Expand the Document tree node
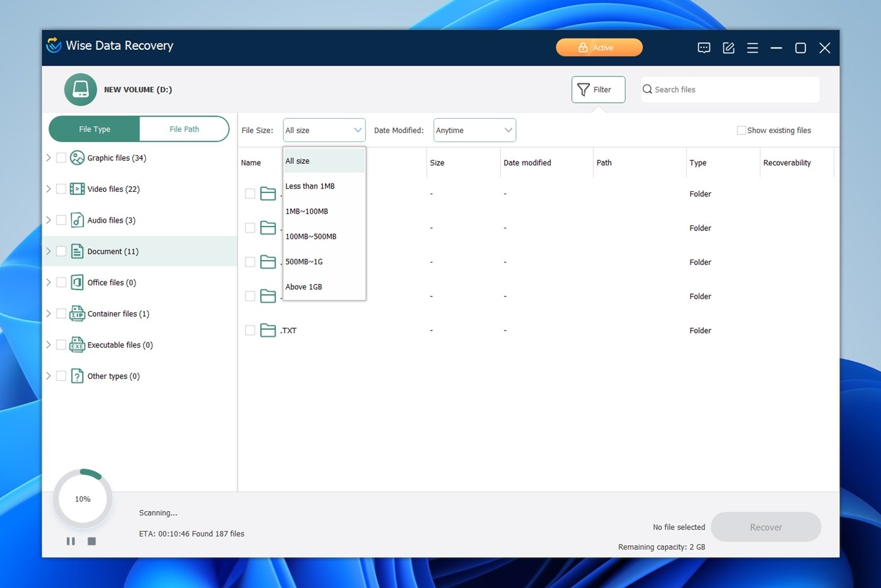 tap(49, 251)
